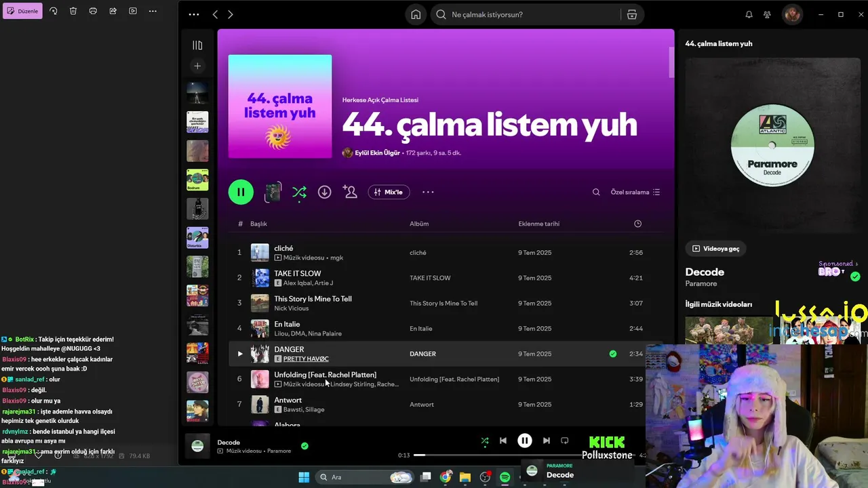Viewport: 868px width, 488px height.
Task: Open the Friend activity icon
Action: coord(767,14)
